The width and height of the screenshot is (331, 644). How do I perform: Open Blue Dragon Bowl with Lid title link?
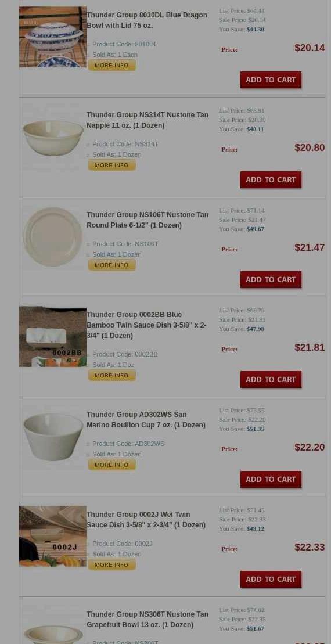146,20
